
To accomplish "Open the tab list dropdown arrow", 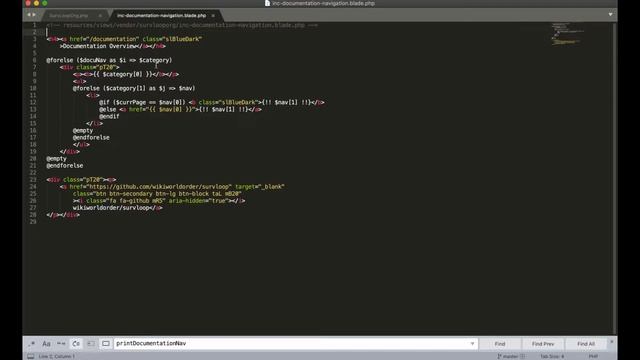I will [x=610, y=15].
